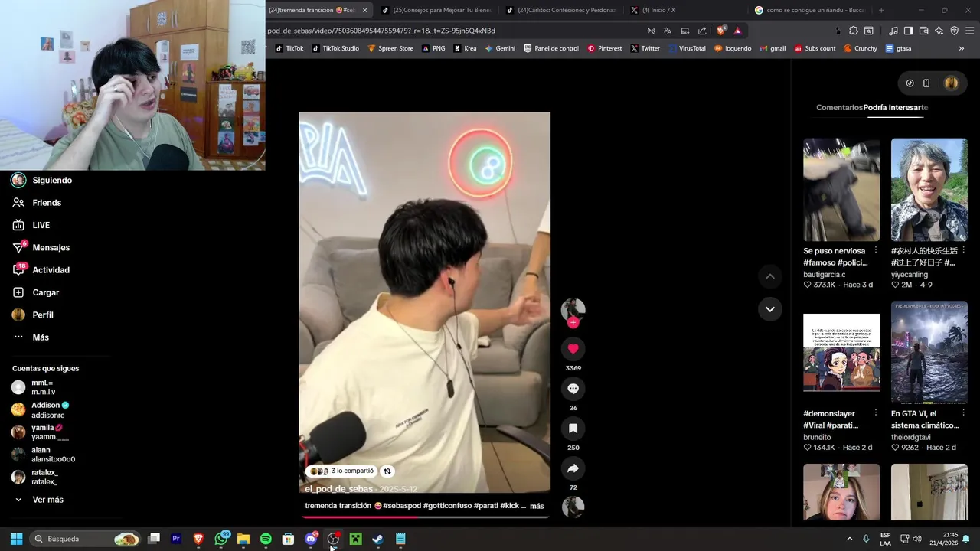Open Brave Wallet icon in toolbar

(x=923, y=31)
